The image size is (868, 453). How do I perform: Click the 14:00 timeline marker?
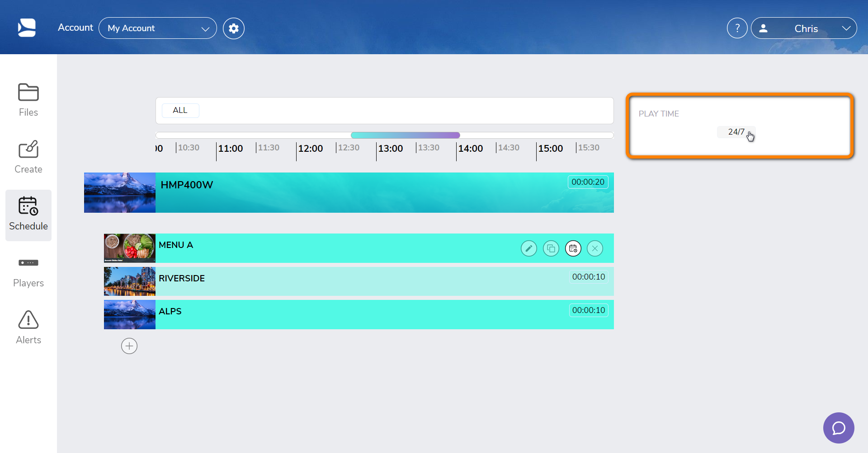click(x=471, y=149)
